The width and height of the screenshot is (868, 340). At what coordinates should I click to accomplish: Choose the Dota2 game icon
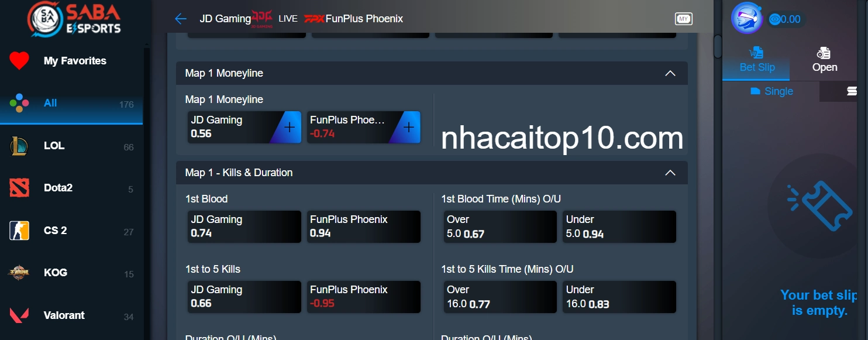coord(19,188)
